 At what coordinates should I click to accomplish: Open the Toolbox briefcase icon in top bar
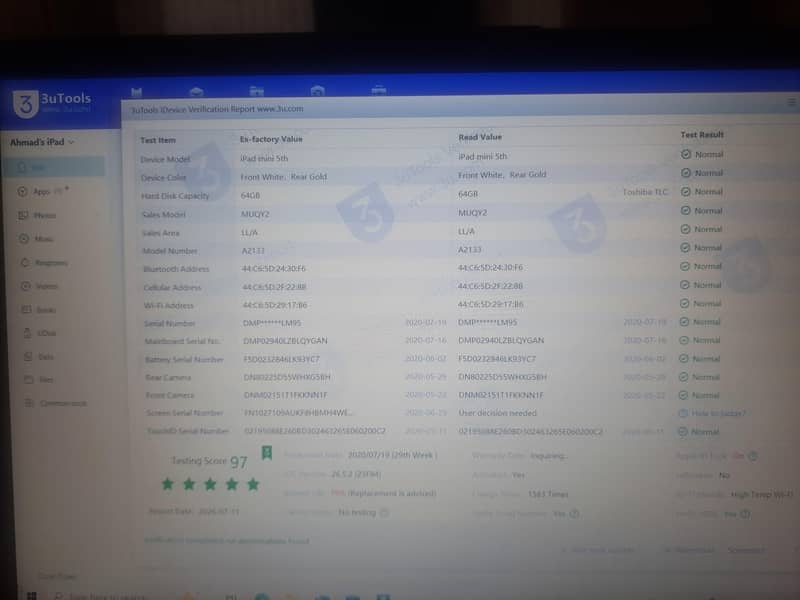[379, 90]
